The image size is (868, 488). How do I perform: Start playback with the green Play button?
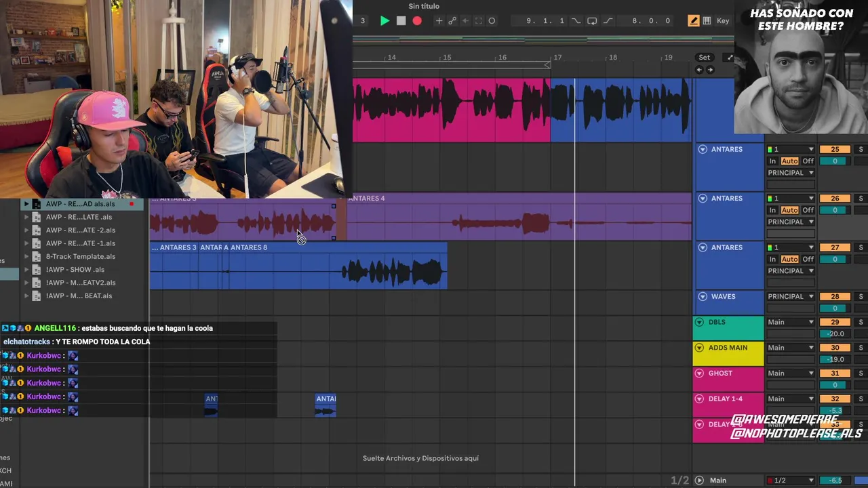point(384,21)
